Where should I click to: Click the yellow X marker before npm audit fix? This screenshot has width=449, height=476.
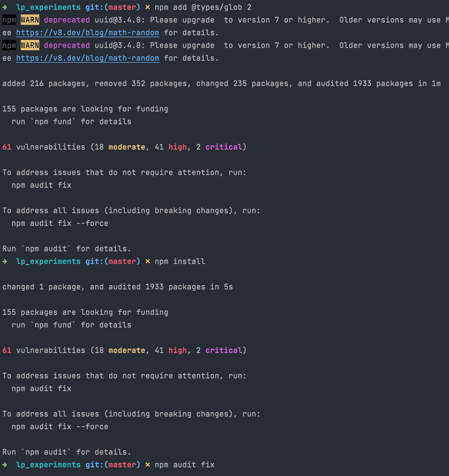(x=147, y=465)
